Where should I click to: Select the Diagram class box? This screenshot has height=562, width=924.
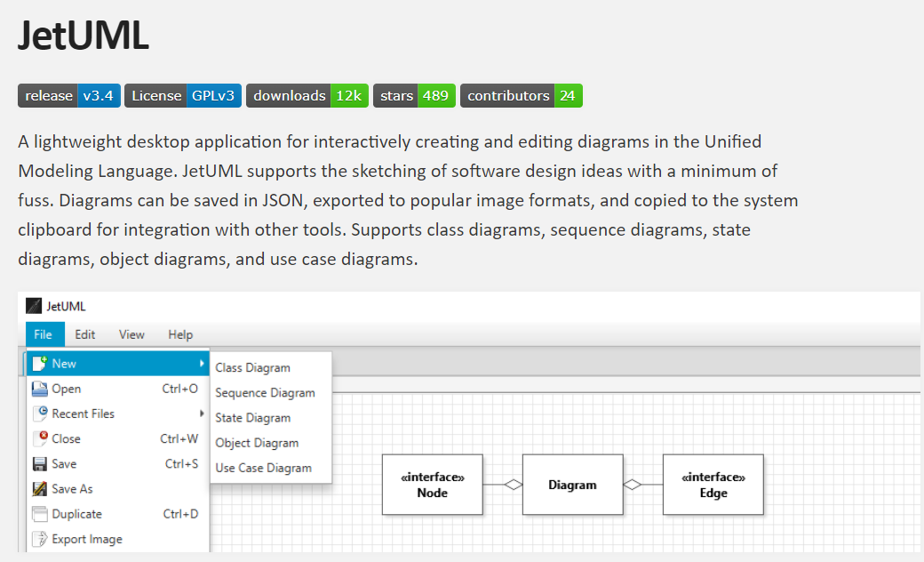(x=573, y=485)
